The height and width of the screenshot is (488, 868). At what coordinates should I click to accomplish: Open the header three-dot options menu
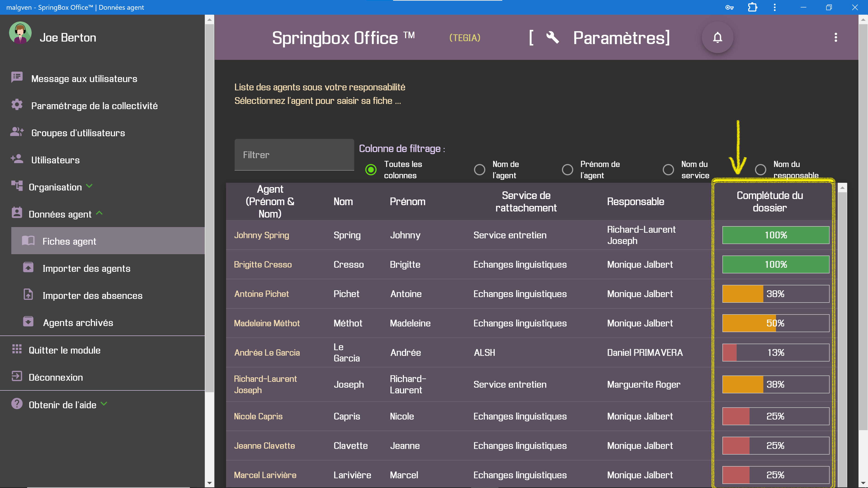coord(836,37)
